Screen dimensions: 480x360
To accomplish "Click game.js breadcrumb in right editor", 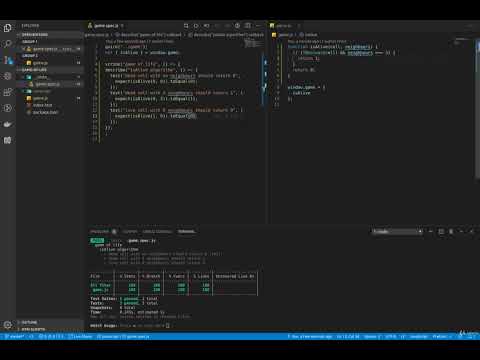I will tap(284, 34).
